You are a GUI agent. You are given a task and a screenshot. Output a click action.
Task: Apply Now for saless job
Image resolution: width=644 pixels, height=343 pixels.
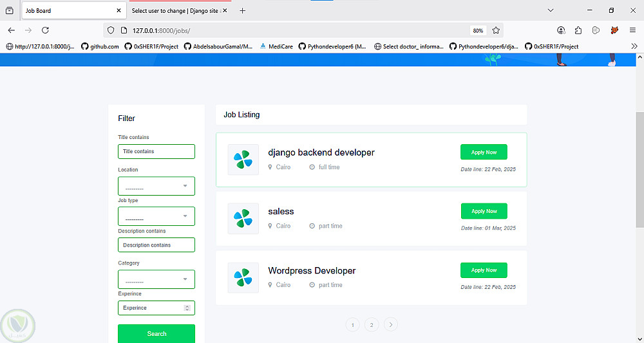click(x=484, y=211)
